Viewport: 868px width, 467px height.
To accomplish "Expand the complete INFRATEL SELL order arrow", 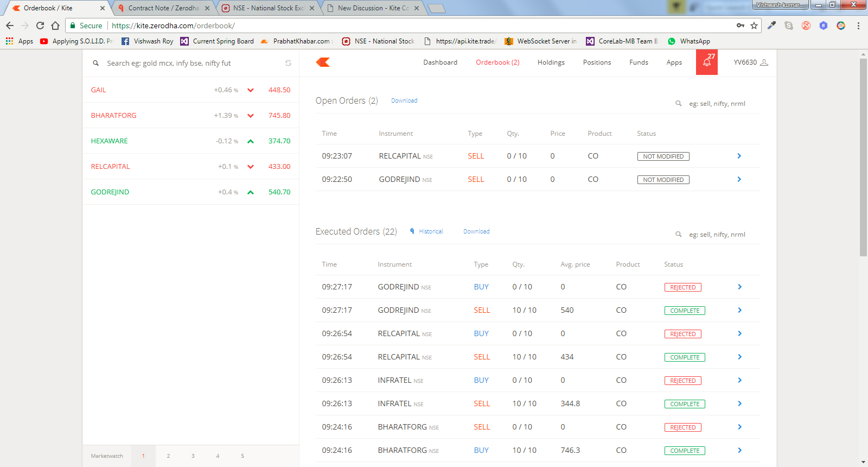I will click(739, 403).
